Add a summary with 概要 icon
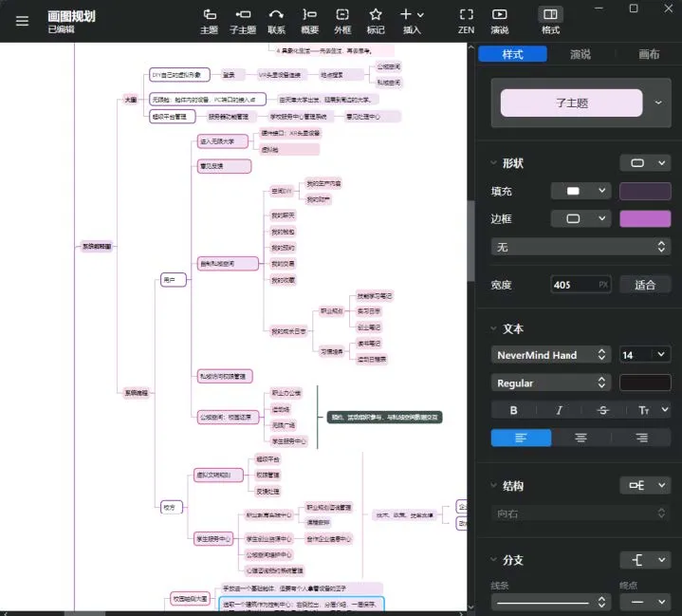The height and width of the screenshot is (616, 682). point(309,21)
